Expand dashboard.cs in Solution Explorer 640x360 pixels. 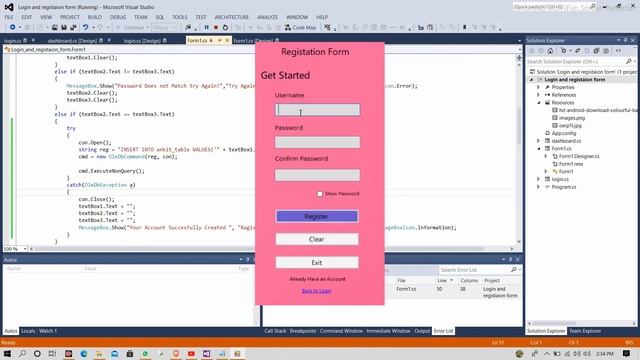coord(538,141)
